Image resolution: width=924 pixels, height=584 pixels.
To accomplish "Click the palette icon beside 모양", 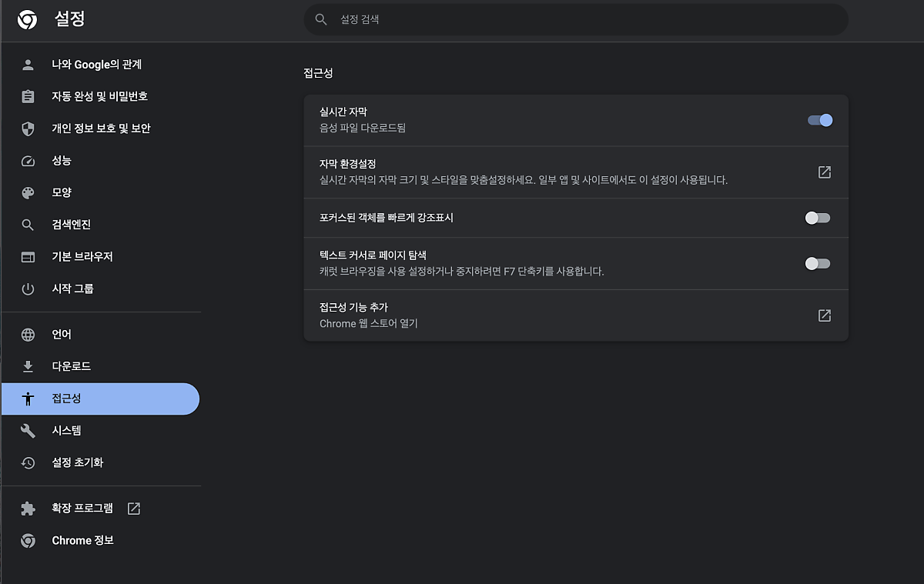I will (x=28, y=192).
